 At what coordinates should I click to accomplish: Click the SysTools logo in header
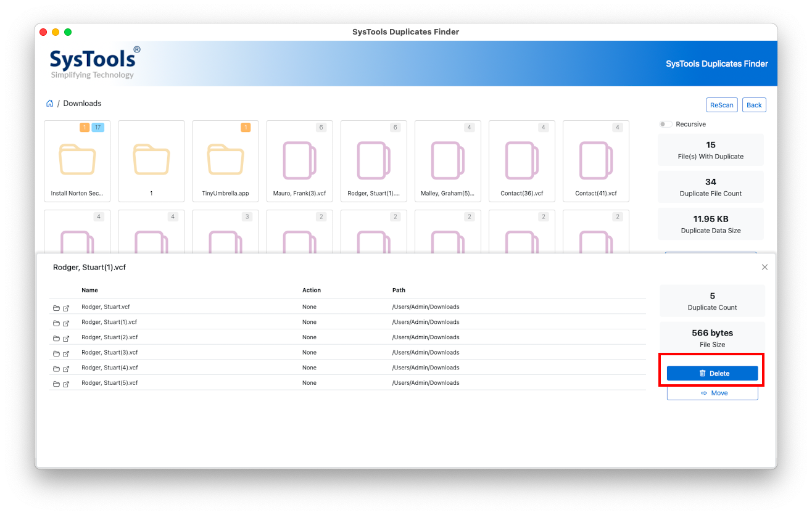(x=94, y=63)
